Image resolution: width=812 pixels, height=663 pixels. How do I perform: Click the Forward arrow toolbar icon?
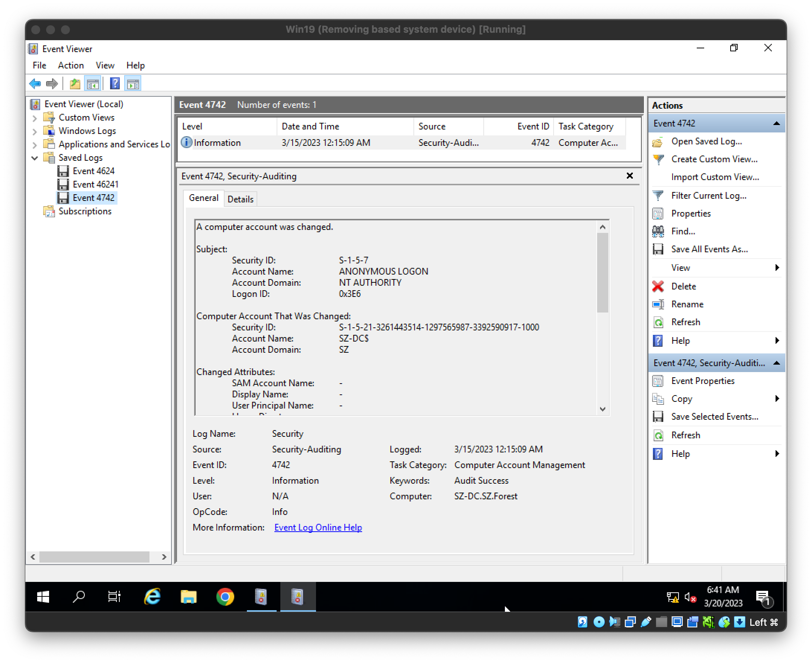[x=52, y=83]
